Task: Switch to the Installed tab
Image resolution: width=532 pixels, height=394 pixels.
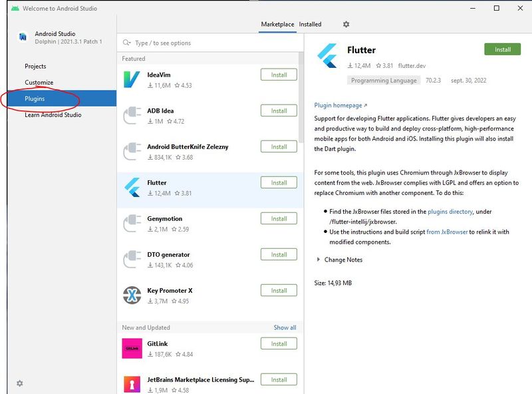Action: pos(310,25)
